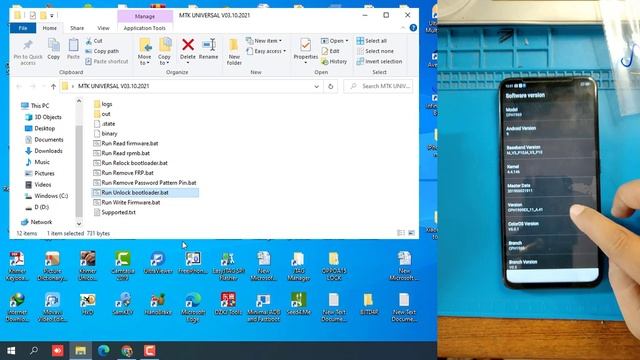Click the Back navigation arrow
Viewport: 640px width, 360px height.
click(x=19, y=86)
